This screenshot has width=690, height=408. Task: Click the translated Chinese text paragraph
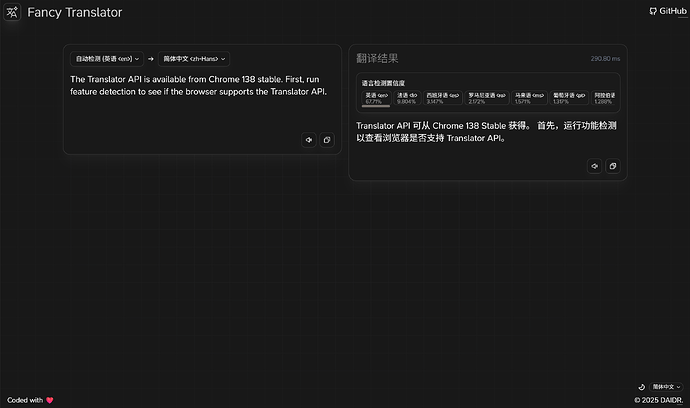[487, 132]
